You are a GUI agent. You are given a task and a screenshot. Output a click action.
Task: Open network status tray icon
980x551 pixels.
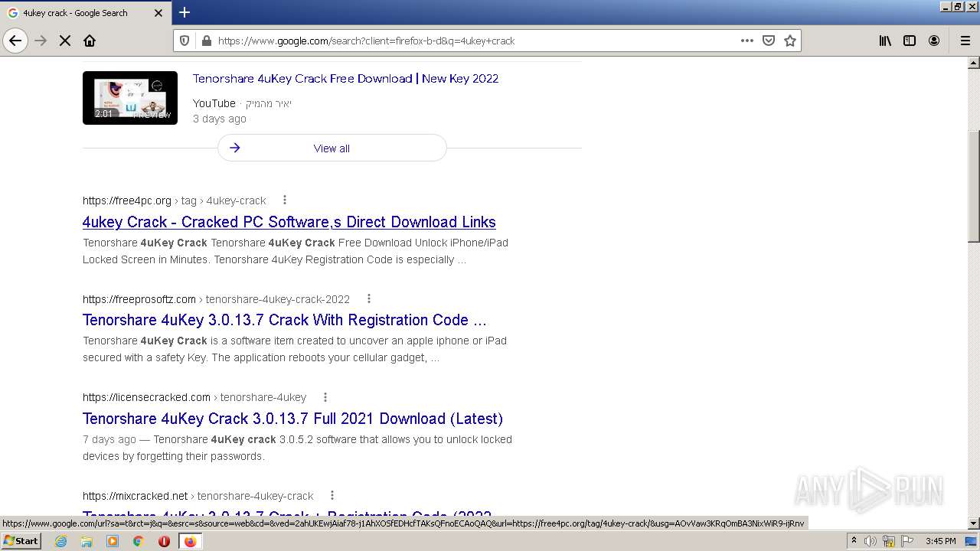(x=889, y=541)
